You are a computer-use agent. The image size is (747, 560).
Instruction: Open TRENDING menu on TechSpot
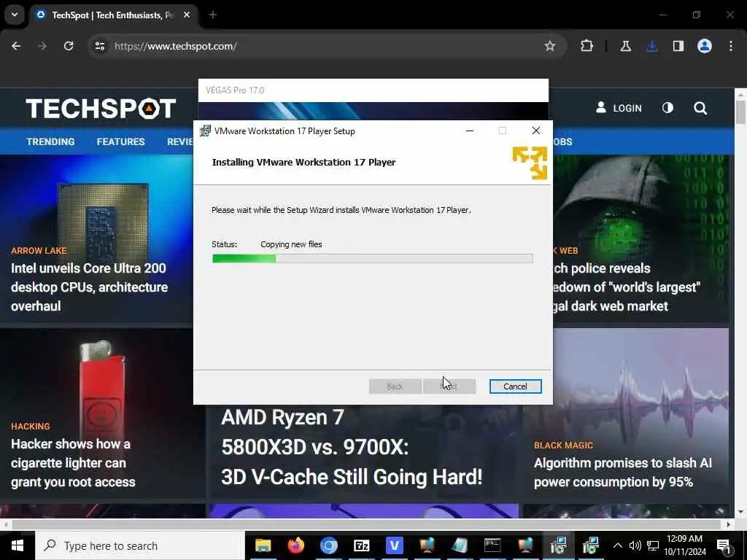tap(50, 141)
